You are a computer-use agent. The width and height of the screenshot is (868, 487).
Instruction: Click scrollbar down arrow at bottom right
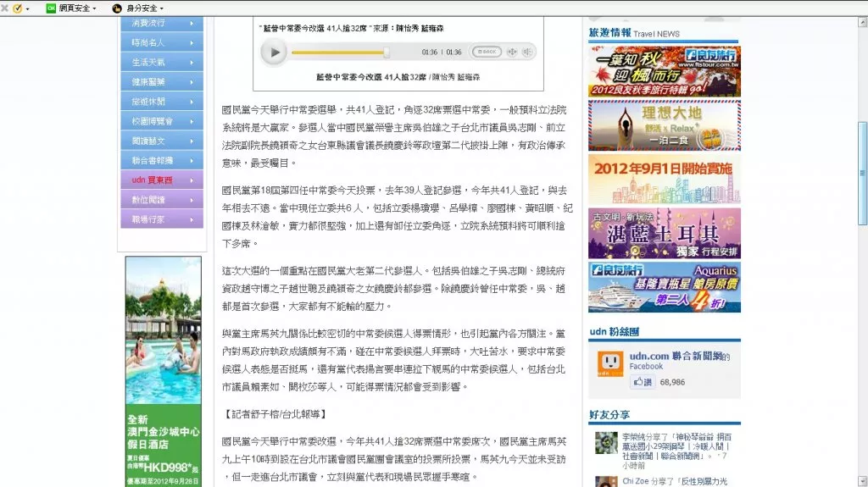click(x=862, y=480)
